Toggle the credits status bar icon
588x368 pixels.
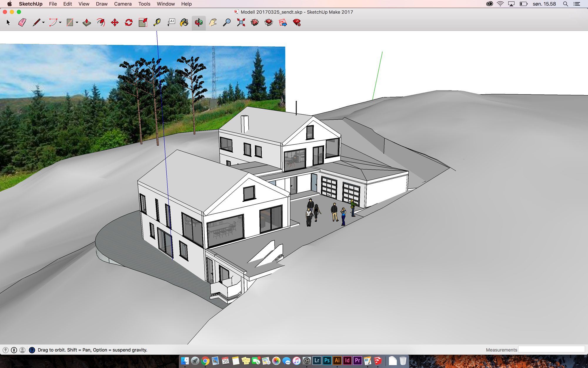pyautogui.click(x=14, y=350)
